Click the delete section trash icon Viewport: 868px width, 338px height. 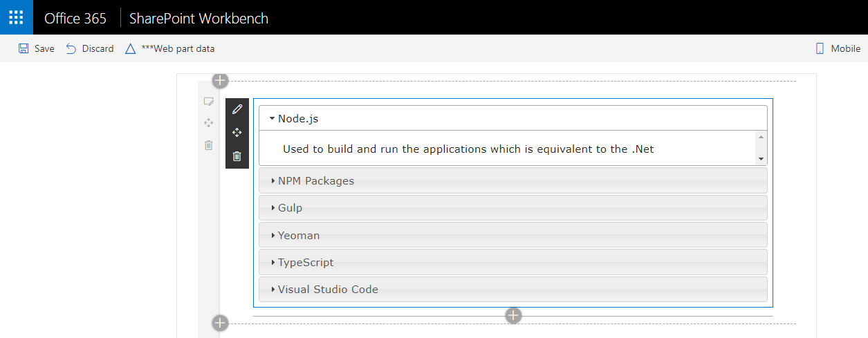(208, 145)
